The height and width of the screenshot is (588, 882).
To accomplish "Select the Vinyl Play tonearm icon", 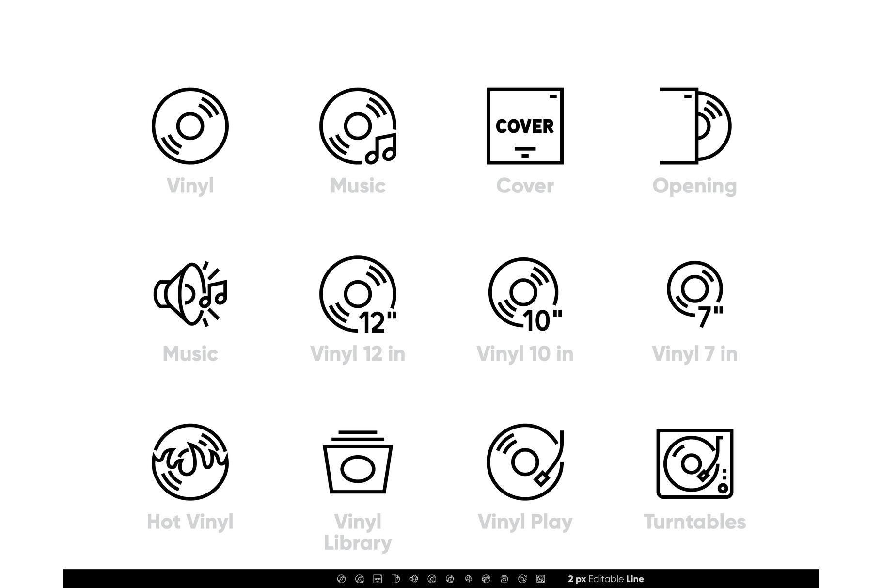I will [525, 462].
